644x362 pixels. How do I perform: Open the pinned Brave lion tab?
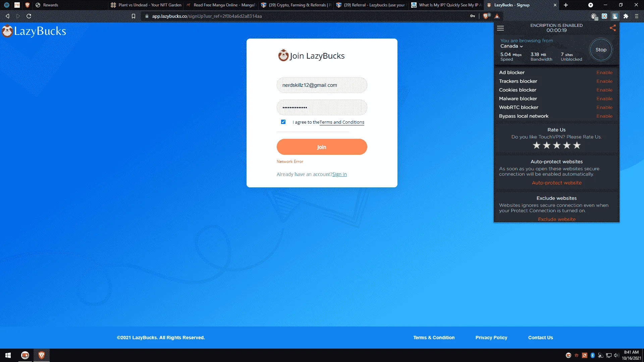coord(28,5)
